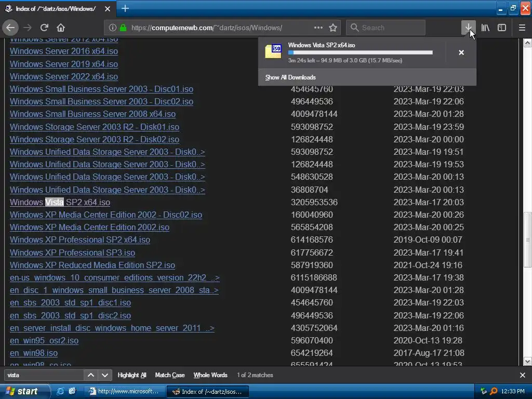The image size is (532, 399).
Task: Click the forward navigation arrow
Action: (28, 28)
